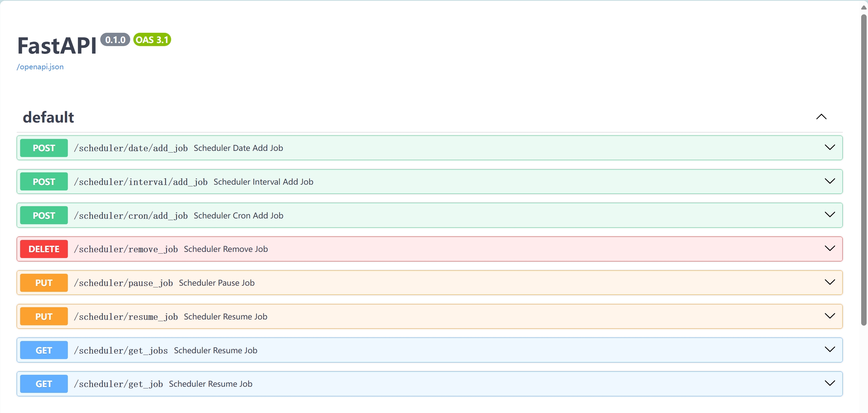Click PUT badge for pause_job
868x413 pixels.
44,283
